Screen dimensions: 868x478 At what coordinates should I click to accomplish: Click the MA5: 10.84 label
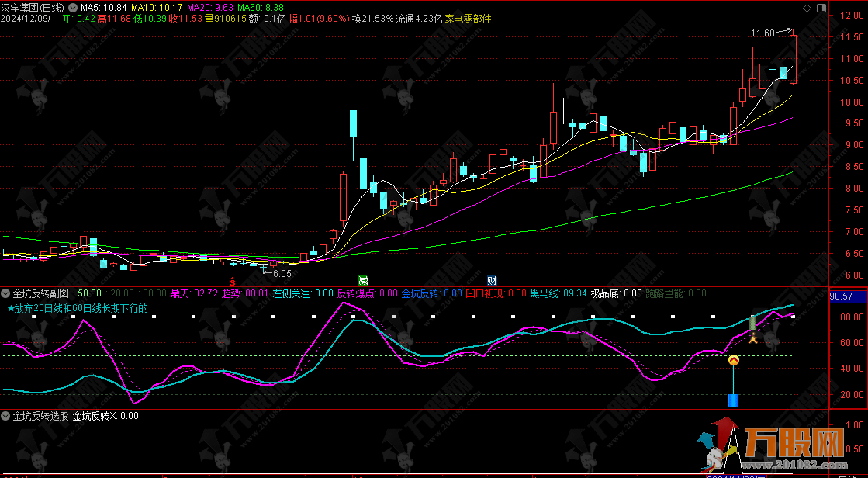point(104,8)
